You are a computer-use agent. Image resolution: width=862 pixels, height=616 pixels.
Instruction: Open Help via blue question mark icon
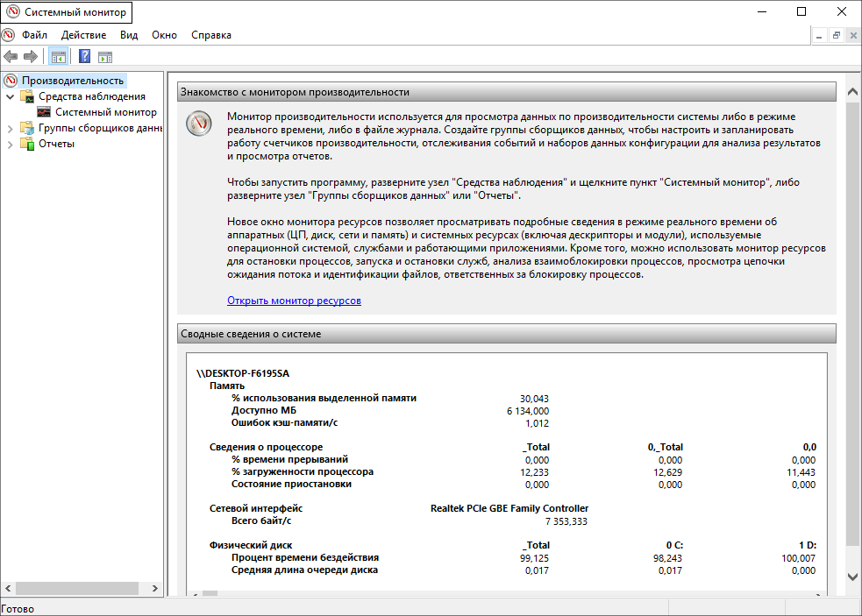click(x=85, y=57)
